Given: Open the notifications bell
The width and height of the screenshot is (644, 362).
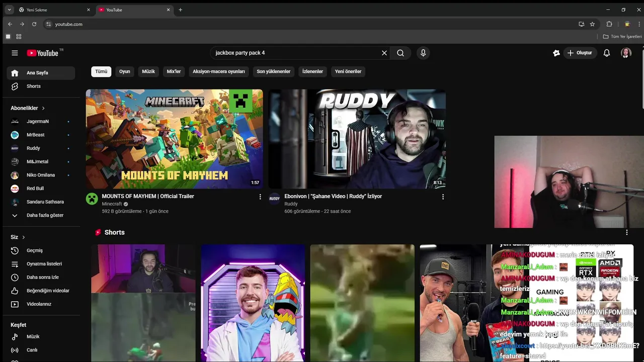Looking at the screenshot, I should 607,53.
